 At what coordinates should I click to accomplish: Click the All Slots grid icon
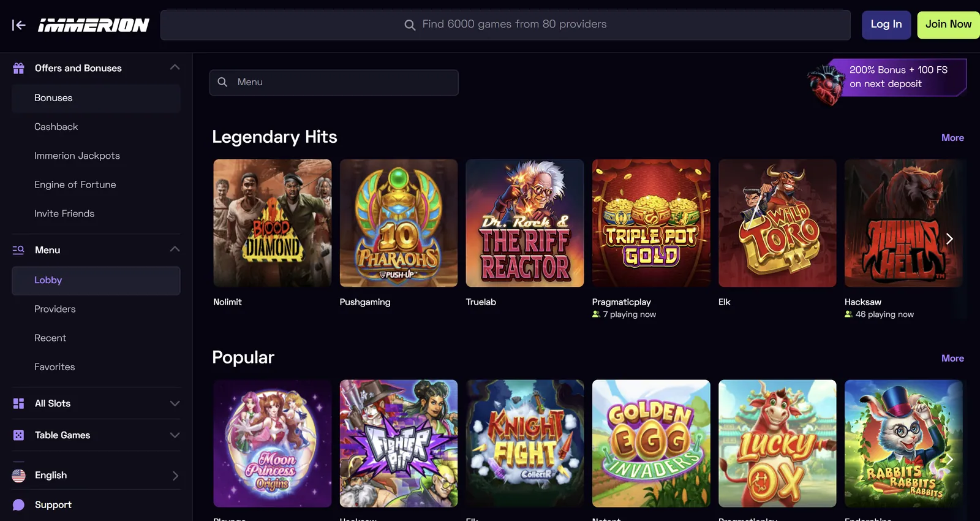[19, 403]
